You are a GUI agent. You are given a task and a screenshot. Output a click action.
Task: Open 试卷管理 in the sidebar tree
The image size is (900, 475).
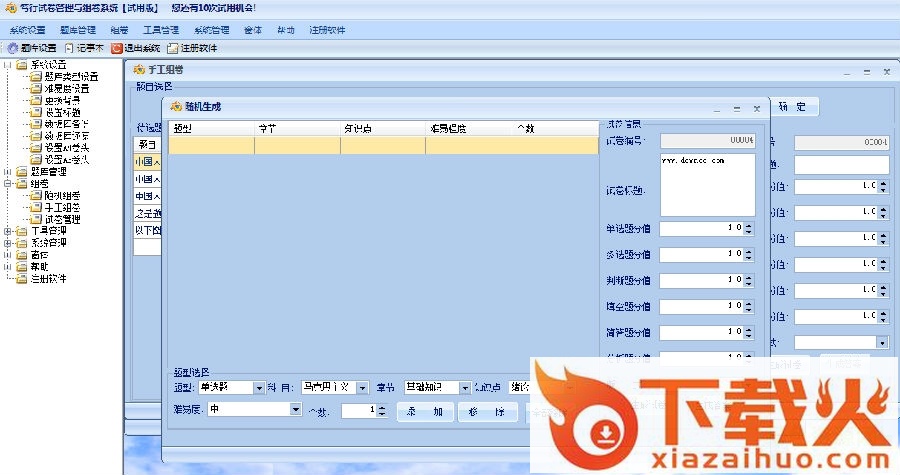62,219
